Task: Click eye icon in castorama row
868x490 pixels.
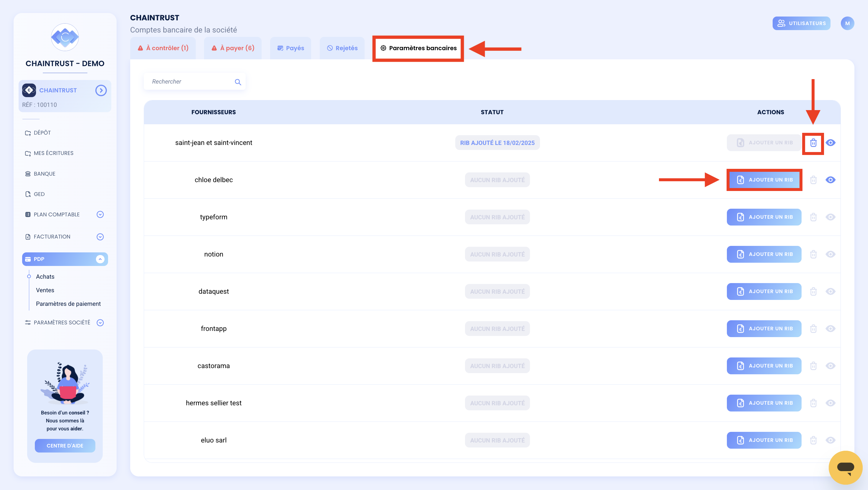Action: coord(830,366)
